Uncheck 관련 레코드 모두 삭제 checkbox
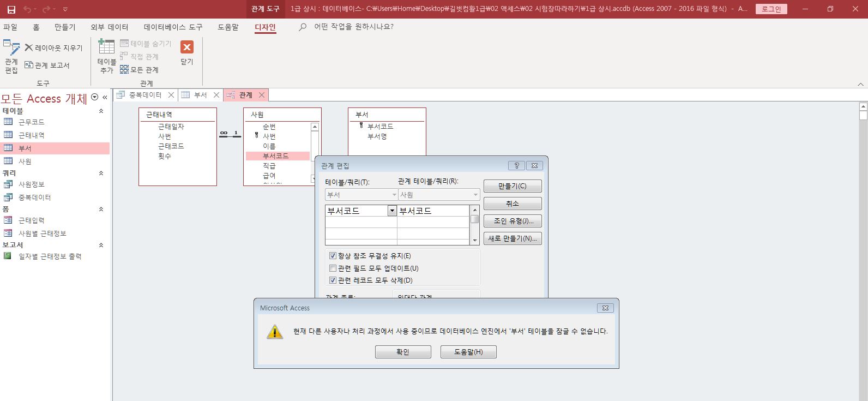The height and width of the screenshot is (401, 868). tap(333, 280)
